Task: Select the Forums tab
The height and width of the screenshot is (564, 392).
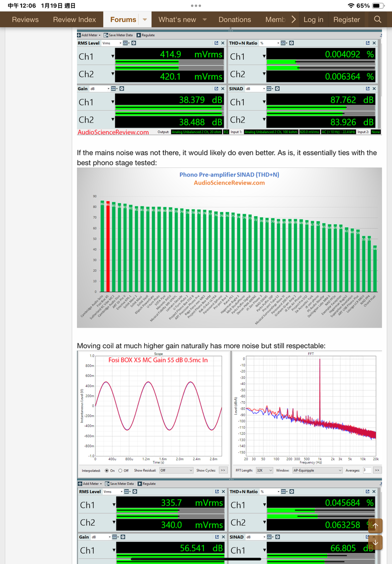Action: pyautogui.click(x=123, y=20)
